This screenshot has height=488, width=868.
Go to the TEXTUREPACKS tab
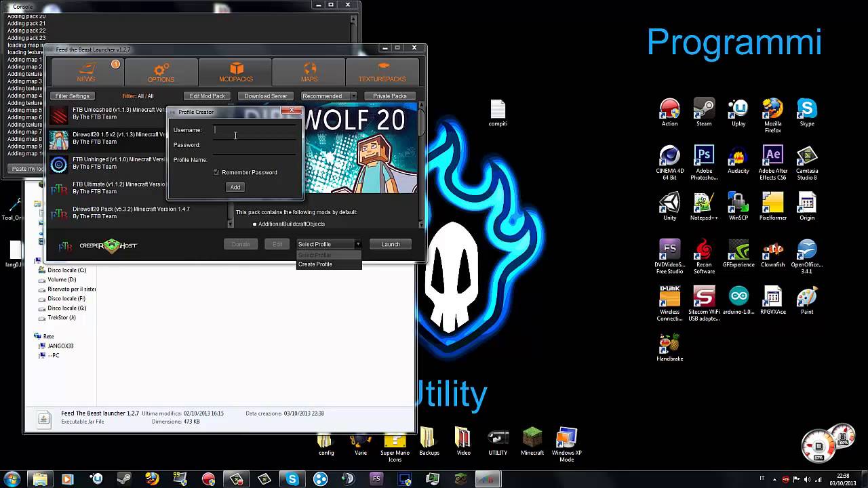[382, 72]
